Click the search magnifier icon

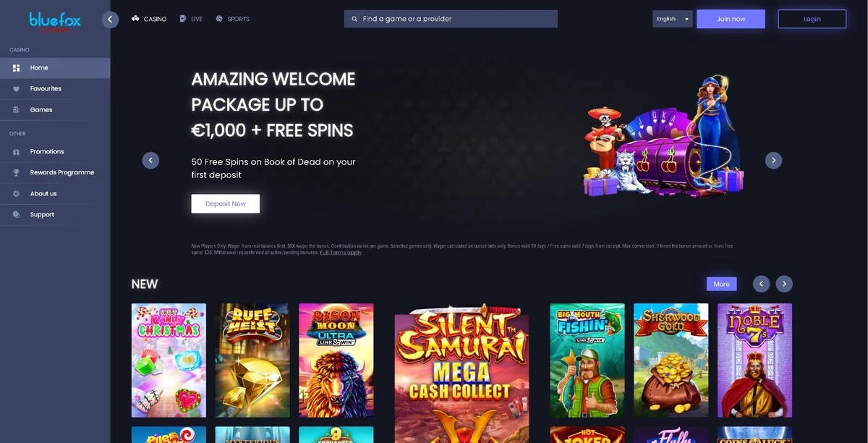point(354,19)
